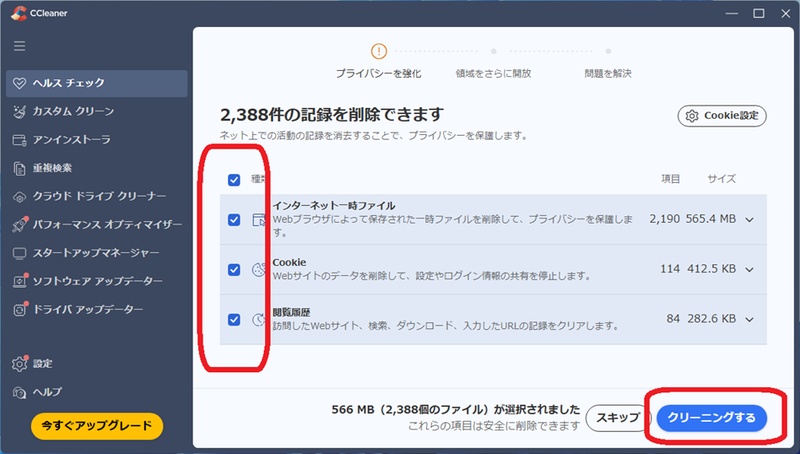Uncheck the 閲覧履歴 checkbox
800x454 pixels.
pos(234,320)
